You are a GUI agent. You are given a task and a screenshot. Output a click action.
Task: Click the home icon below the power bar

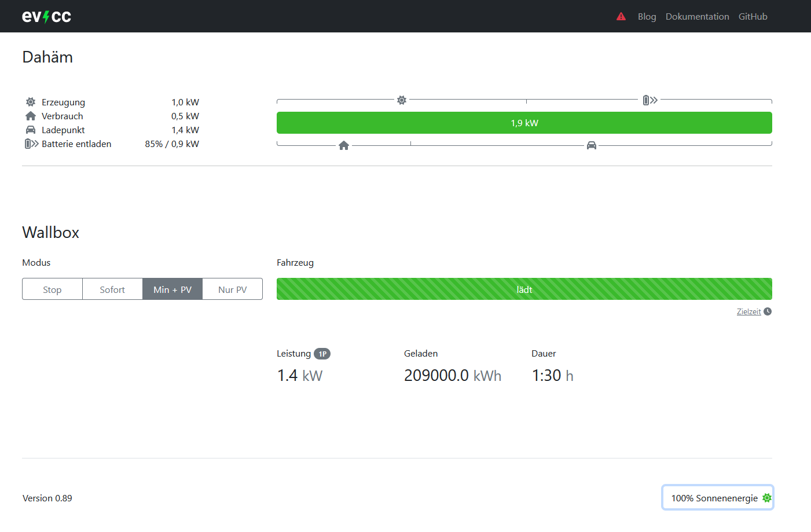pyautogui.click(x=343, y=145)
